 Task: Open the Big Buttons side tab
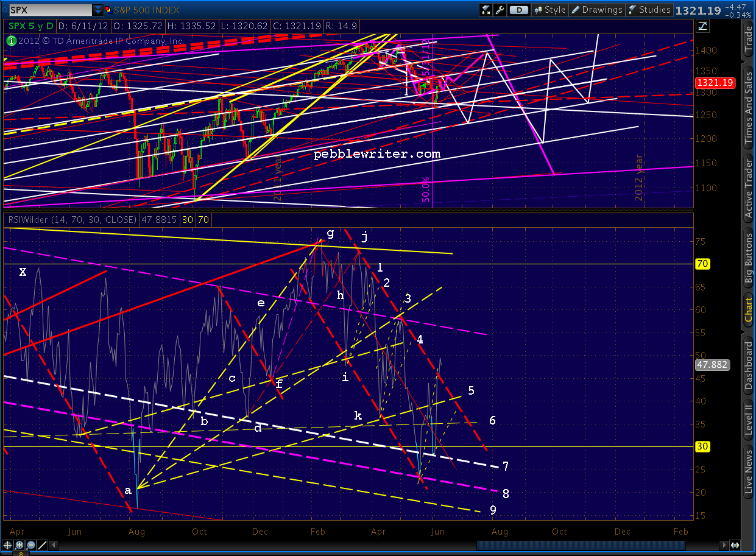click(749, 258)
